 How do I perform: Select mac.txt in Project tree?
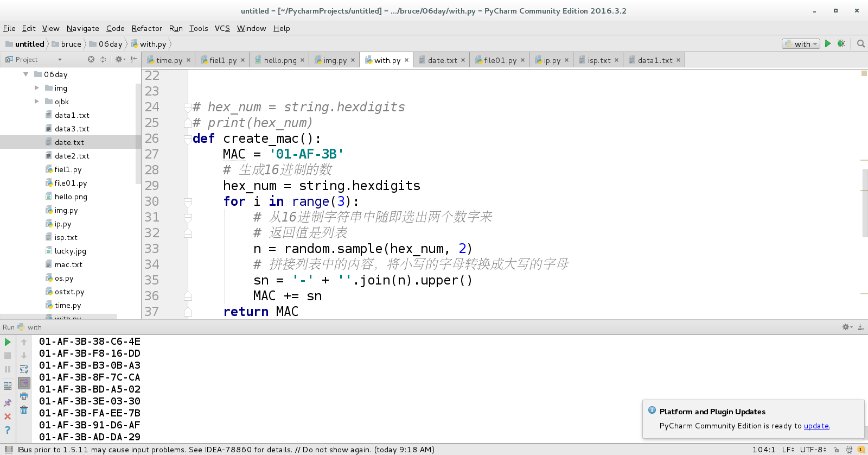click(68, 264)
